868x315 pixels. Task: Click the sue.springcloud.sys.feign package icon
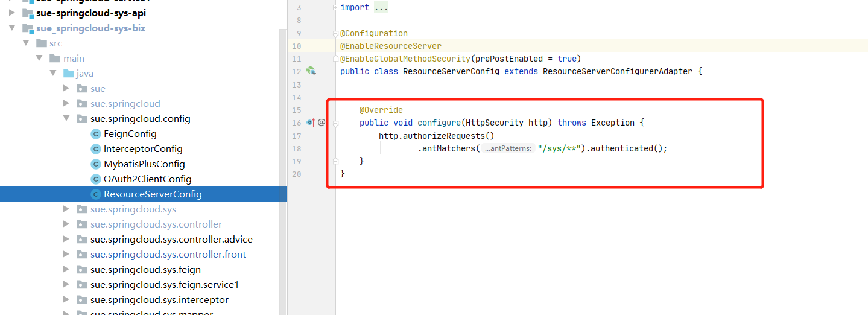(x=82, y=270)
